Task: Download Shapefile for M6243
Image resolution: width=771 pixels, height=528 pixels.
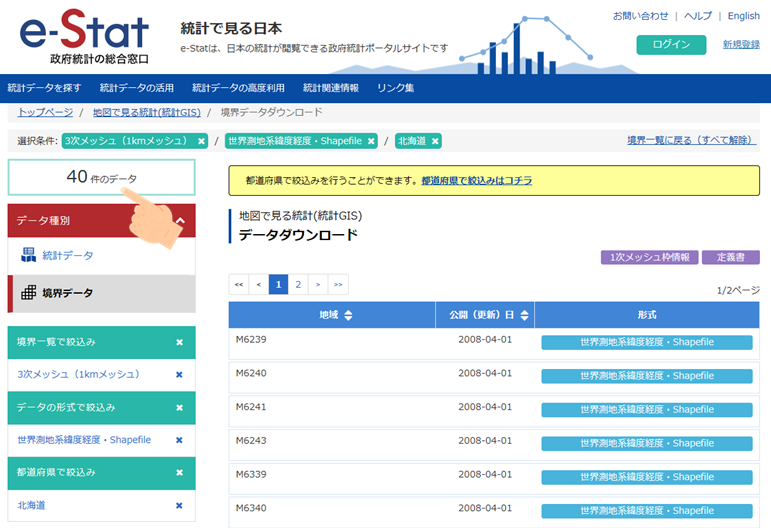Action: point(647,443)
